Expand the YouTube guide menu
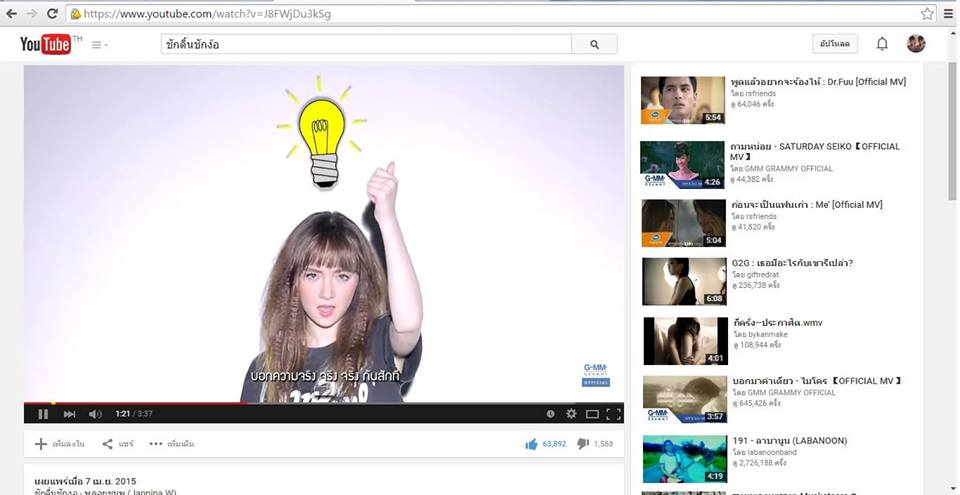 pos(99,44)
